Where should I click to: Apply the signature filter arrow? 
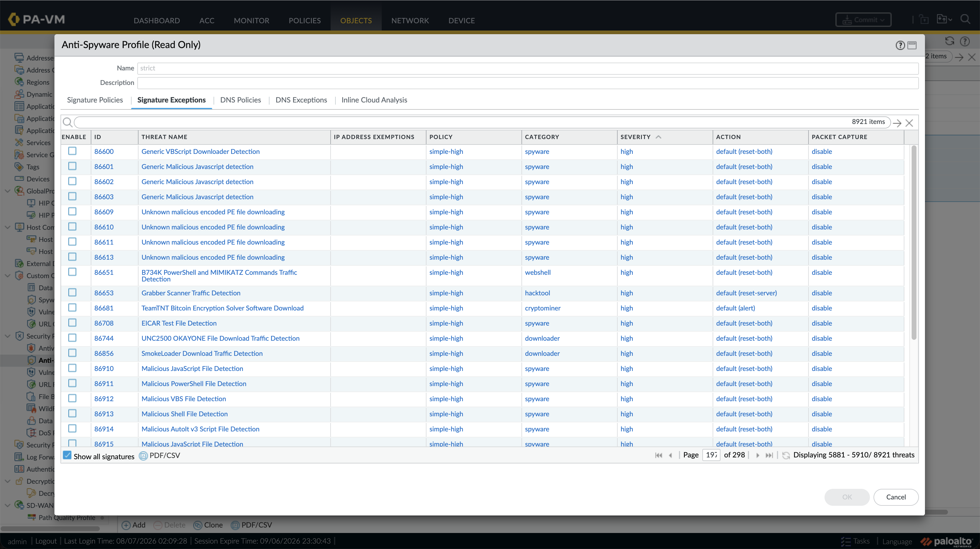[897, 123]
